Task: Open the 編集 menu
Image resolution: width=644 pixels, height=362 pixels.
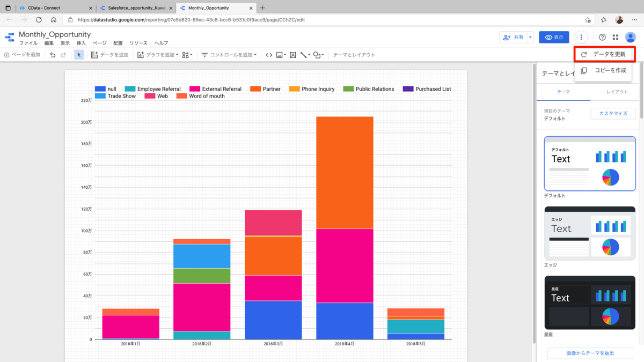Action: (49, 43)
